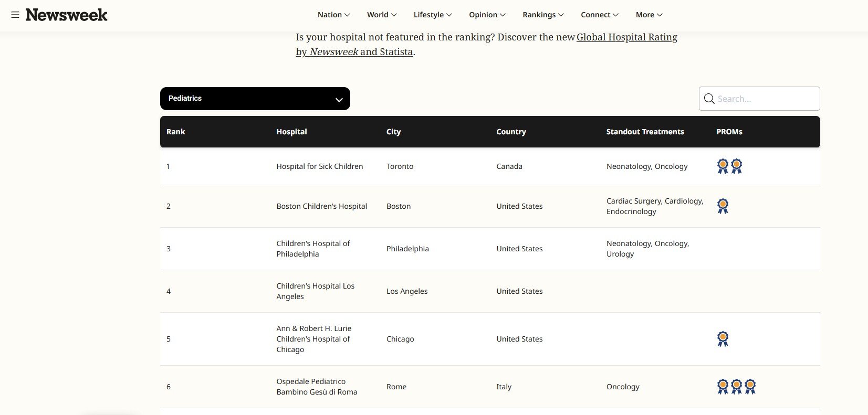Open the hamburger menu icon

click(15, 15)
